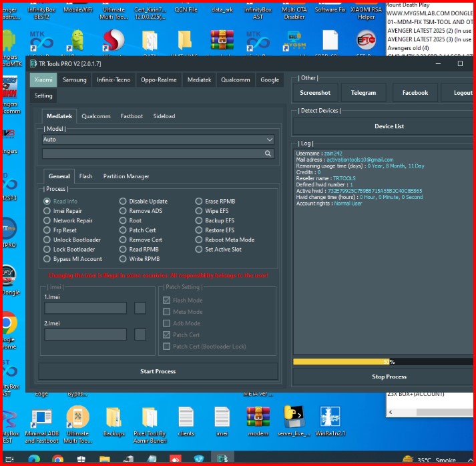Screen dimensions: 476x466
Task: Click the Start Process button
Action: [158, 371]
